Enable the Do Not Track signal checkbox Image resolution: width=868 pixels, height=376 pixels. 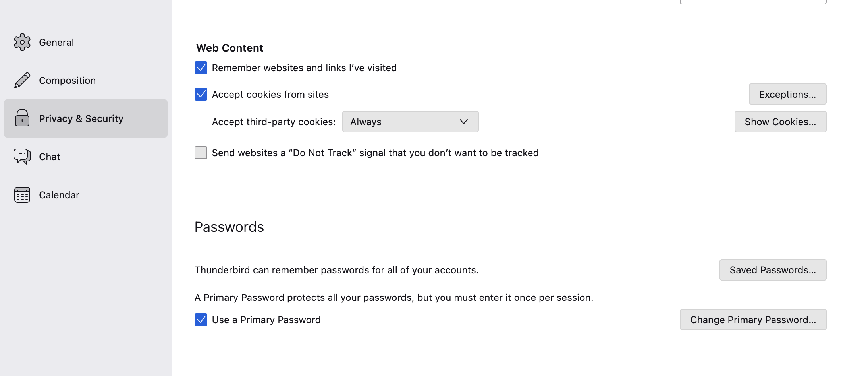pyautogui.click(x=201, y=153)
